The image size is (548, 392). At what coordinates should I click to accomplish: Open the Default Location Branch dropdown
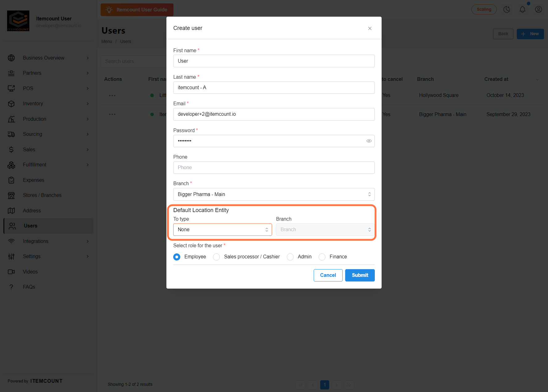click(x=325, y=230)
